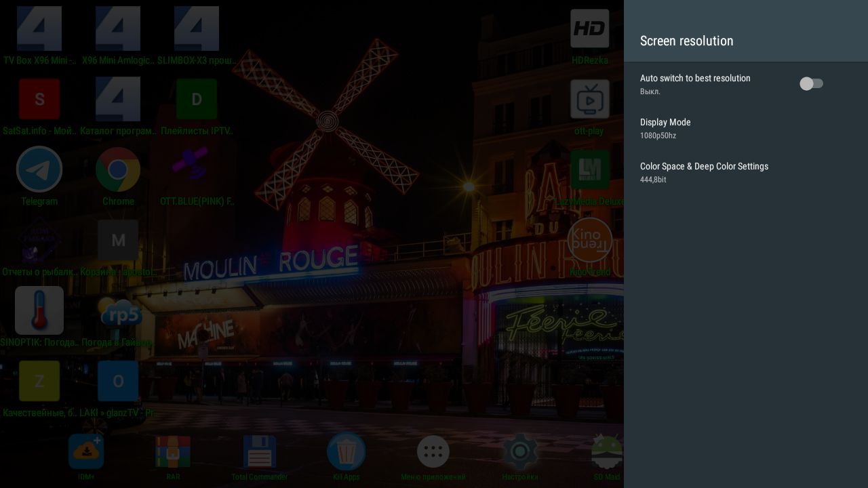The image size is (868, 488).
Task: Launch SD Maid android icon
Action: point(607,452)
